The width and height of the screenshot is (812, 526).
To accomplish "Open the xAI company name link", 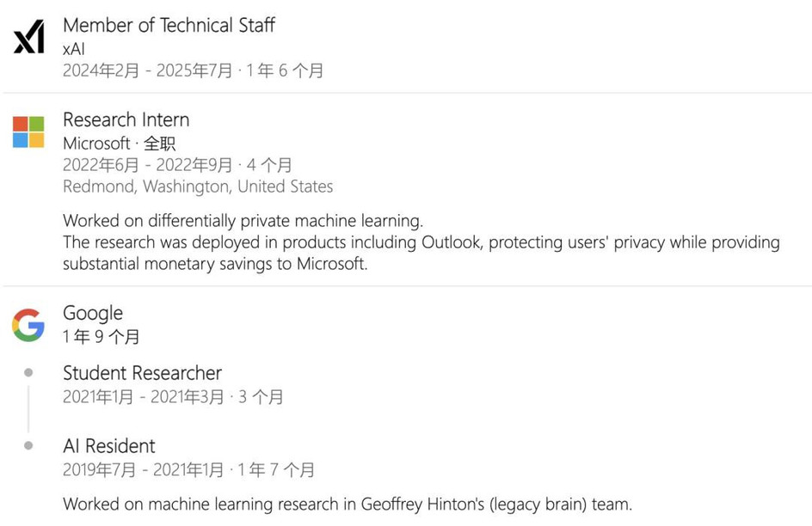I will click(x=73, y=49).
